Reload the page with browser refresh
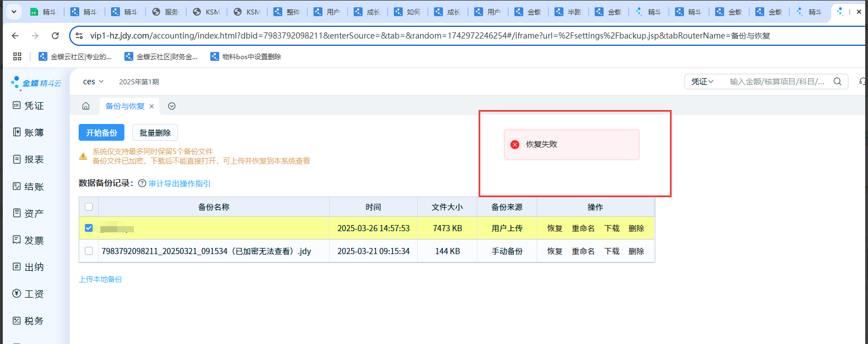This screenshot has width=868, height=344. click(x=55, y=36)
